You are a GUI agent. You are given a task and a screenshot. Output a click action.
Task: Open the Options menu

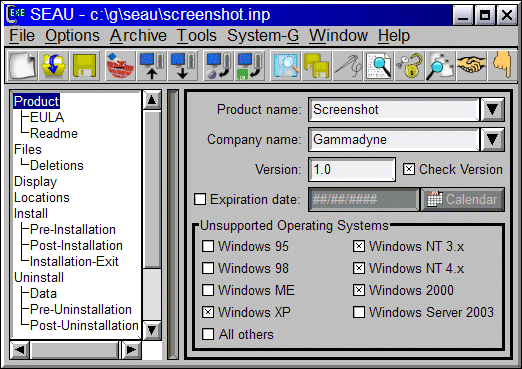(x=72, y=35)
